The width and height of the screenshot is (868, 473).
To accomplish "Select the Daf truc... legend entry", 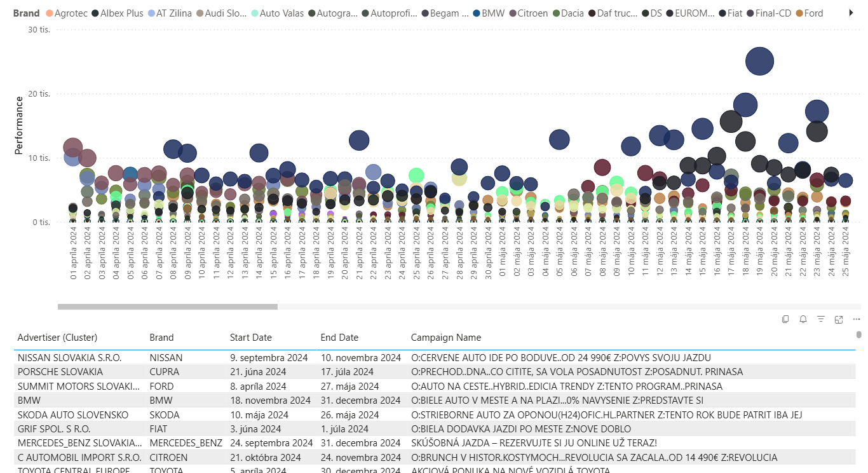I will point(613,13).
